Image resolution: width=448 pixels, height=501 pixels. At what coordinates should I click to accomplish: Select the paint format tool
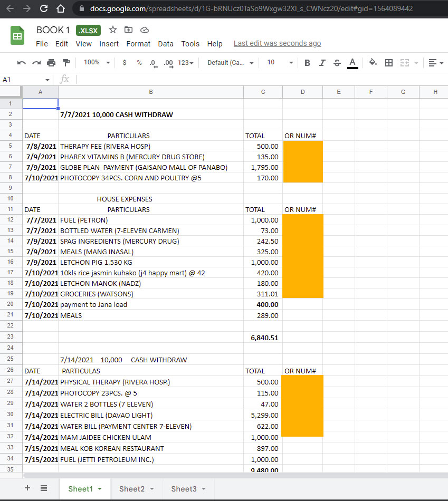point(66,63)
